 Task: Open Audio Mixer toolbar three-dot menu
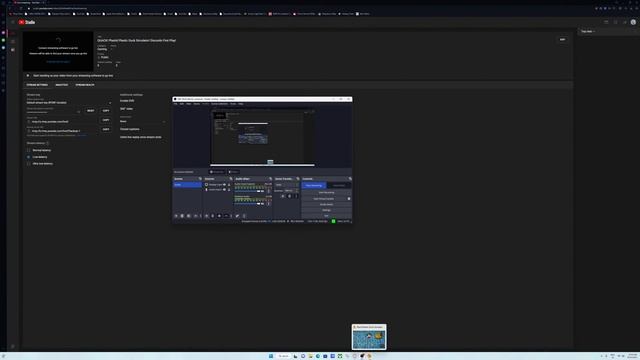244,216
